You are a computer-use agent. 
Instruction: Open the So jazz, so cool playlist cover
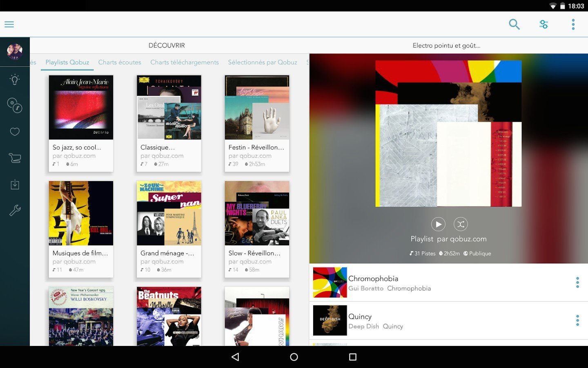point(81,107)
